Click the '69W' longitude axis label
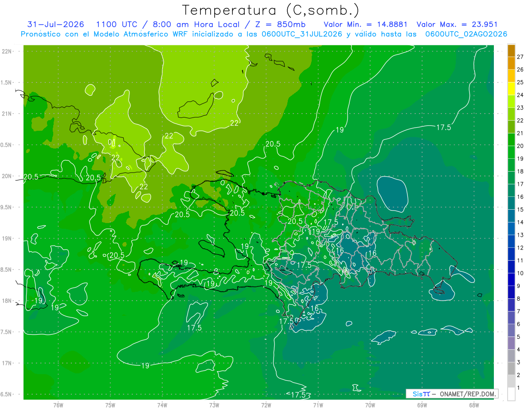This screenshot has height=411, width=532. click(422, 405)
